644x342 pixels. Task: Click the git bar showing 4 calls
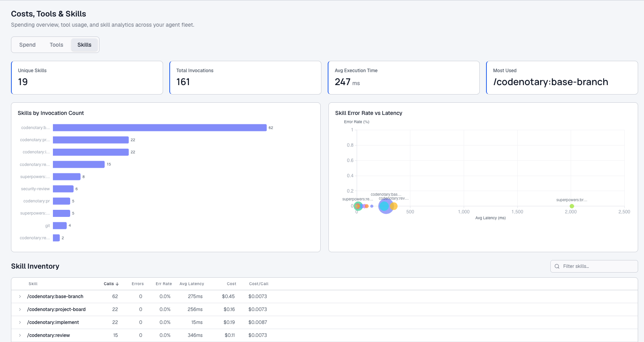click(60, 226)
